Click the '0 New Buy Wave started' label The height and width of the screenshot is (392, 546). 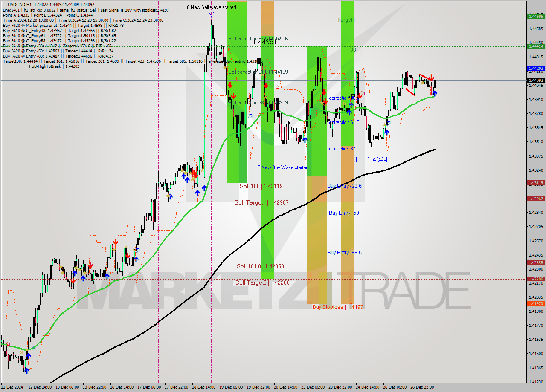283,167
